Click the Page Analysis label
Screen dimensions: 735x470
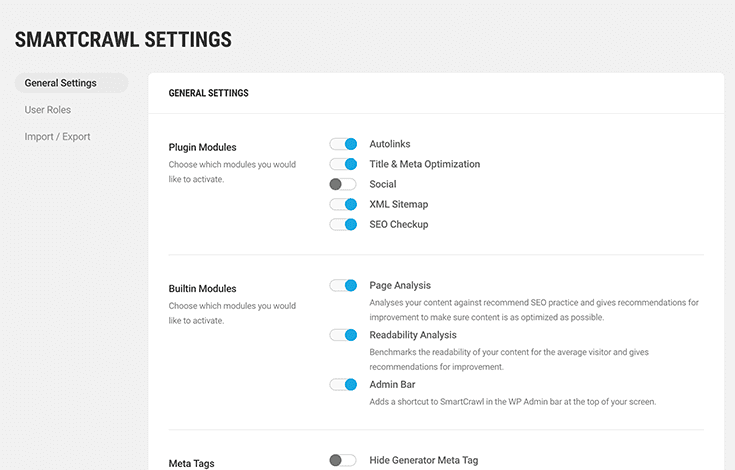(400, 285)
